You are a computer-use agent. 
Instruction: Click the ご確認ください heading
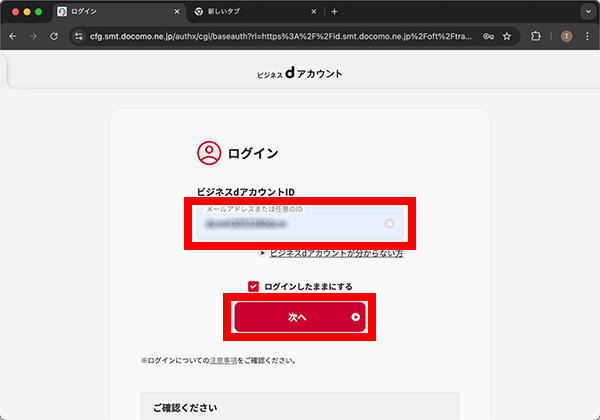185,408
